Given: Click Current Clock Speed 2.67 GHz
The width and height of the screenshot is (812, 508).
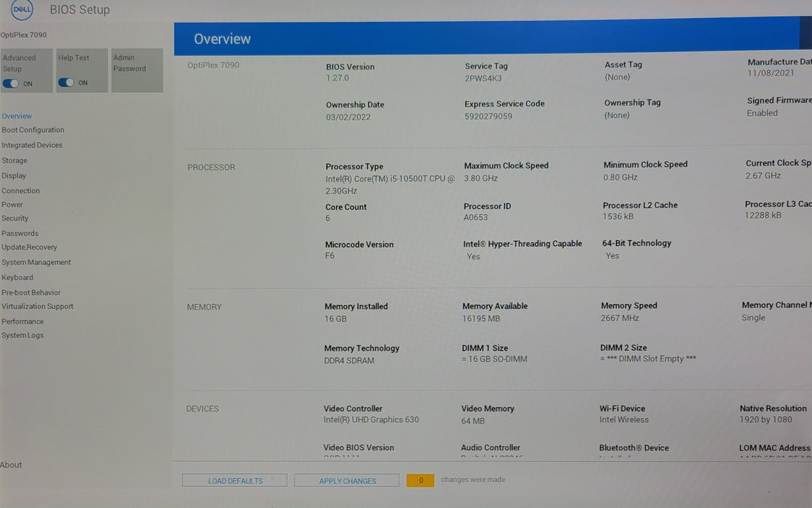Looking at the screenshot, I should [763, 176].
